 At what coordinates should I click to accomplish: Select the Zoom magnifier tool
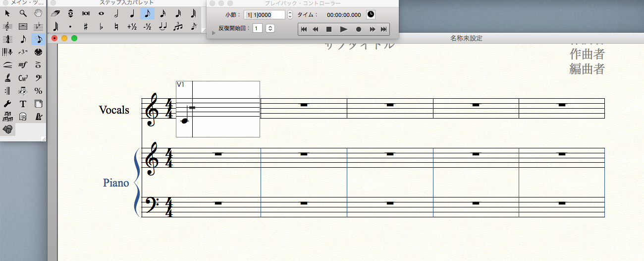point(23,13)
